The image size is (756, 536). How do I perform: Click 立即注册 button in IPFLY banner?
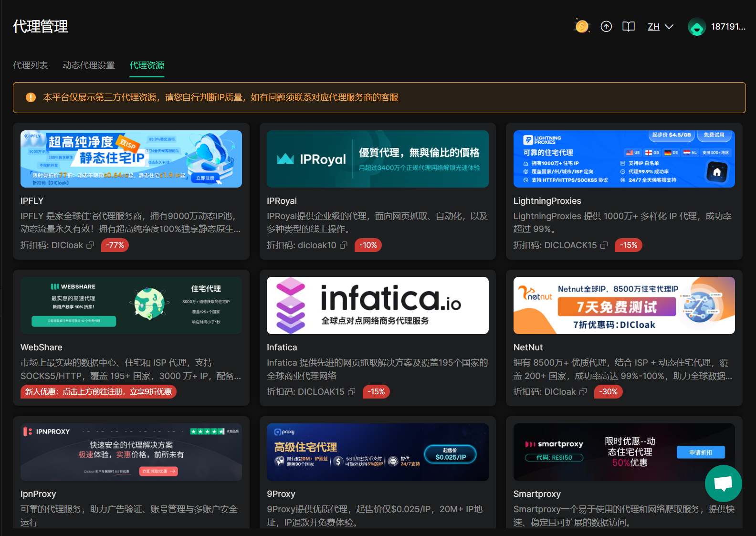click(206, 178)
